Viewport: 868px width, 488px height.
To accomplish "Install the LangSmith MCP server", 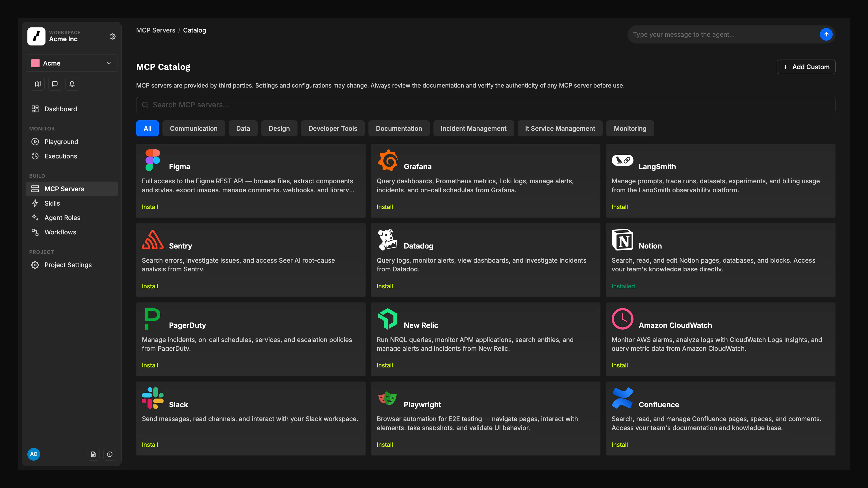I will tap(620, 207).
